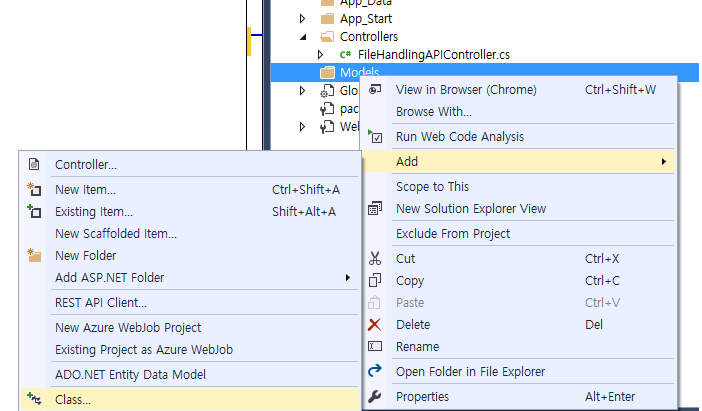
Task: Click the Web config file icon
Action: (327, 127)
